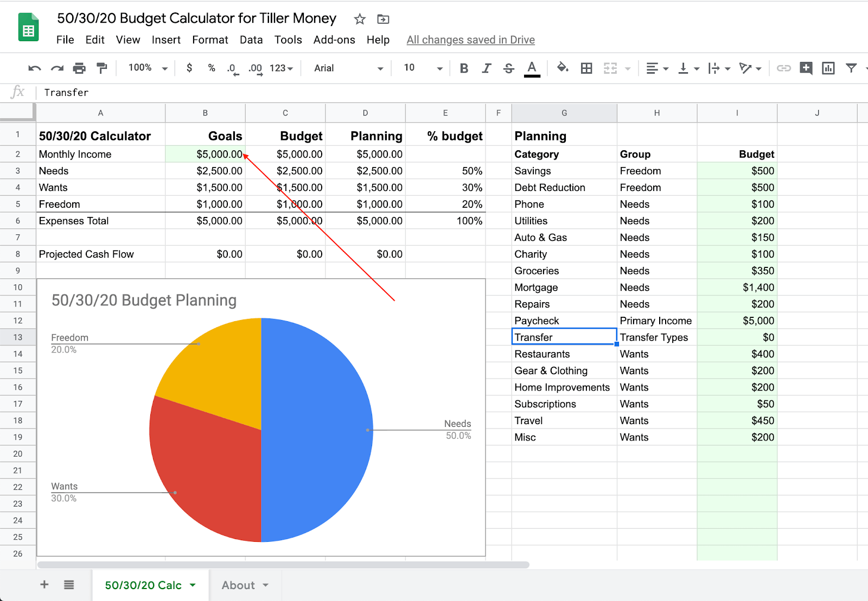
Task: Open the Arial font dropdown
Action: point(349,68)
